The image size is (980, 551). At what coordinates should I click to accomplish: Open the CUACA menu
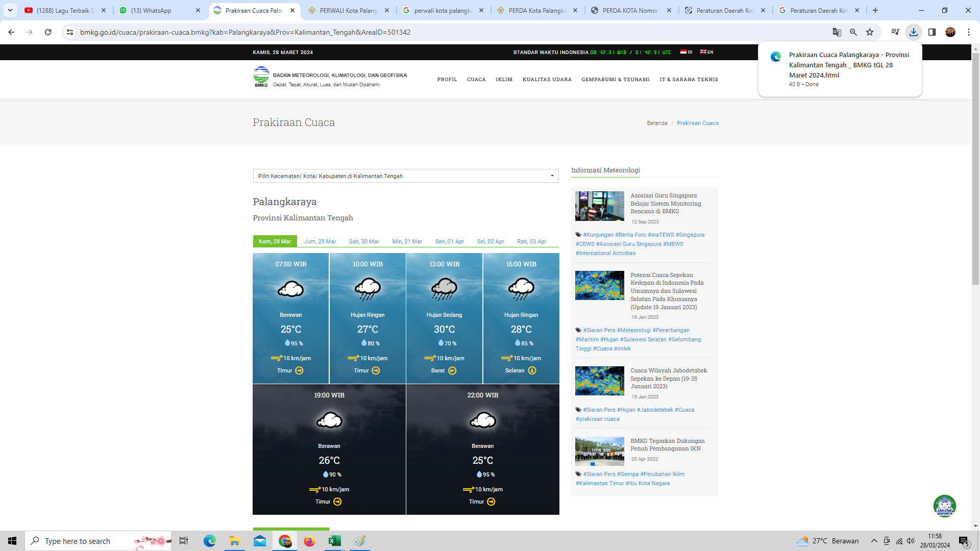coord(476,80)
